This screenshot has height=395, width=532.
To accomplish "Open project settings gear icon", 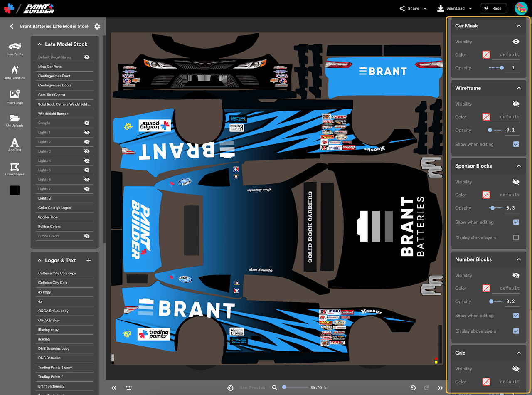I will (97, 26).
